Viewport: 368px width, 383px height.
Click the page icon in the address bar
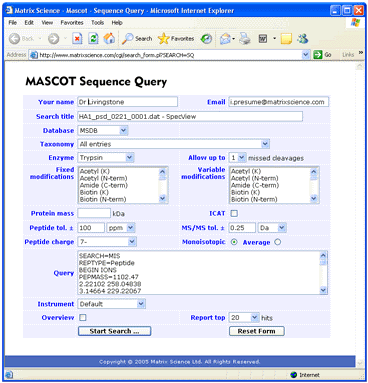tap(34, 55)
